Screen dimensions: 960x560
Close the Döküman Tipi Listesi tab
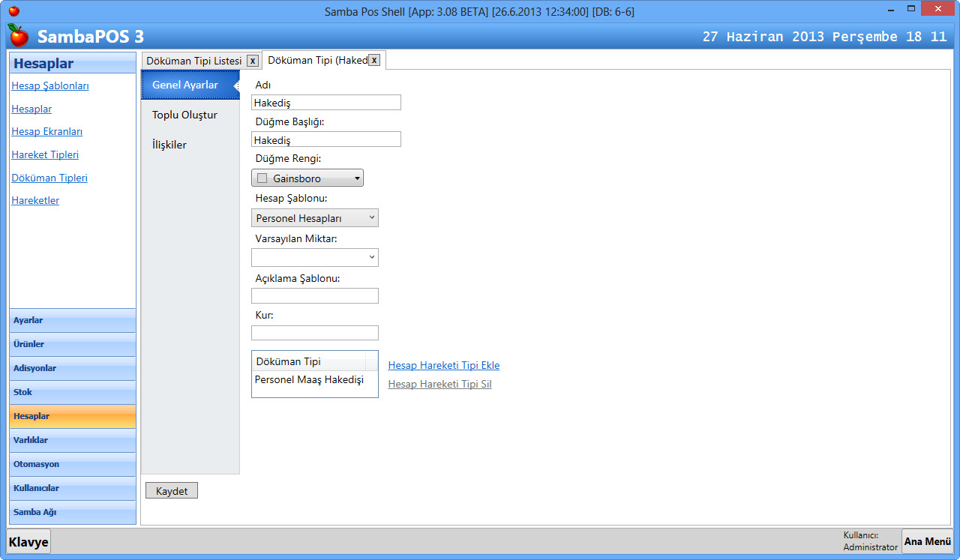(x=253, y=61)
